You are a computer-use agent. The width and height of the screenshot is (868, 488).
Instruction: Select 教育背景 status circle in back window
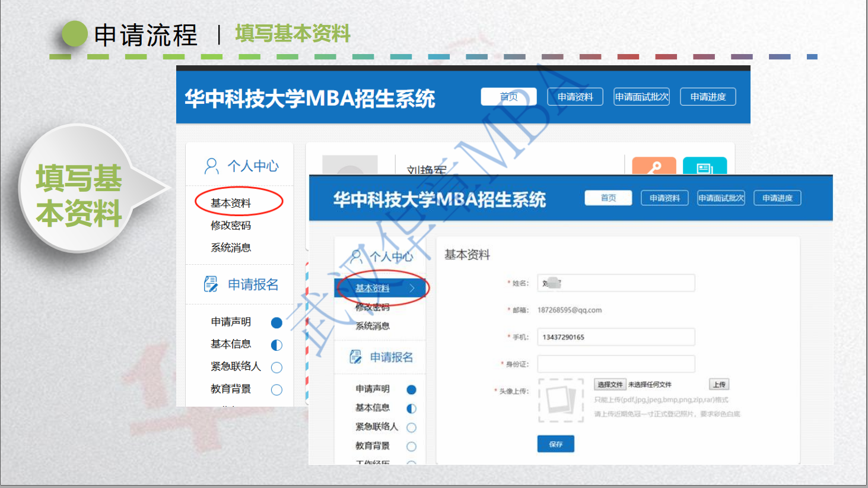tap(276, 390)
